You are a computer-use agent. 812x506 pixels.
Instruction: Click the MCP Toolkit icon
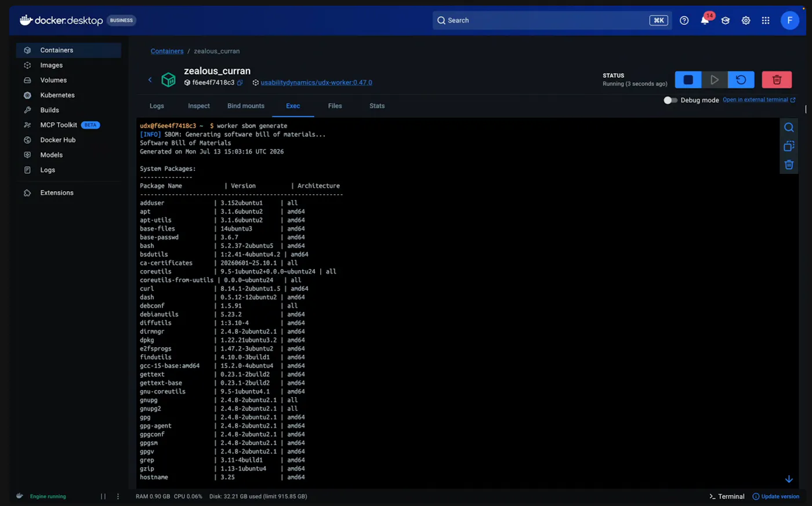point(27,125)
